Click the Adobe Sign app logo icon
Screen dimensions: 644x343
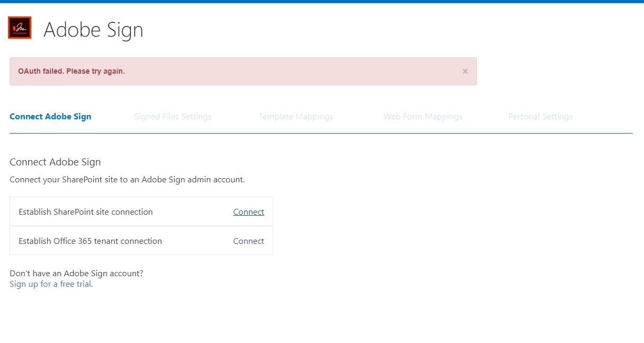[x=20, y=28]
